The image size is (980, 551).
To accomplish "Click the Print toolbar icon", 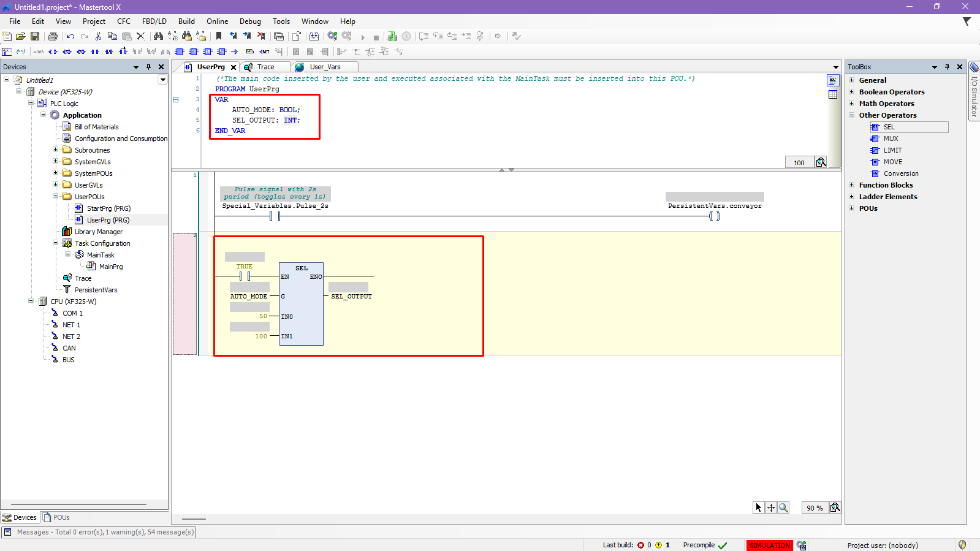I will click(x=53, y=36).
